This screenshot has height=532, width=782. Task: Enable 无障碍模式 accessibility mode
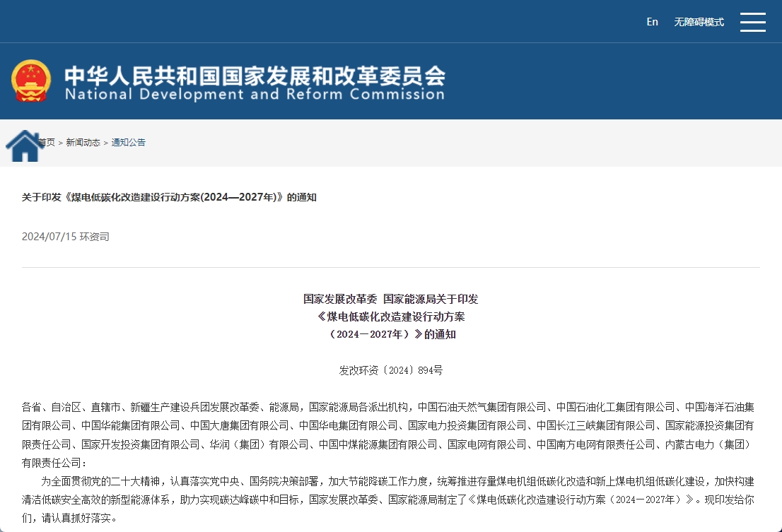pos(699,22)
